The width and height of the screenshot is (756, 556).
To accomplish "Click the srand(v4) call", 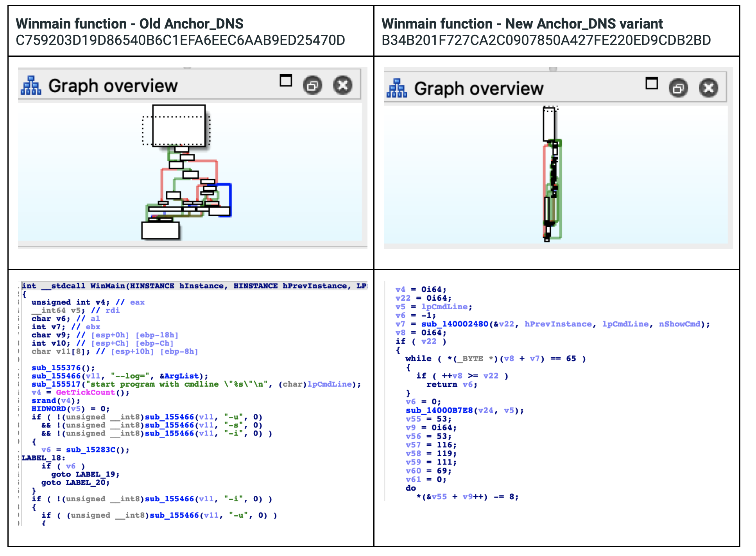I will pos(56,401).
